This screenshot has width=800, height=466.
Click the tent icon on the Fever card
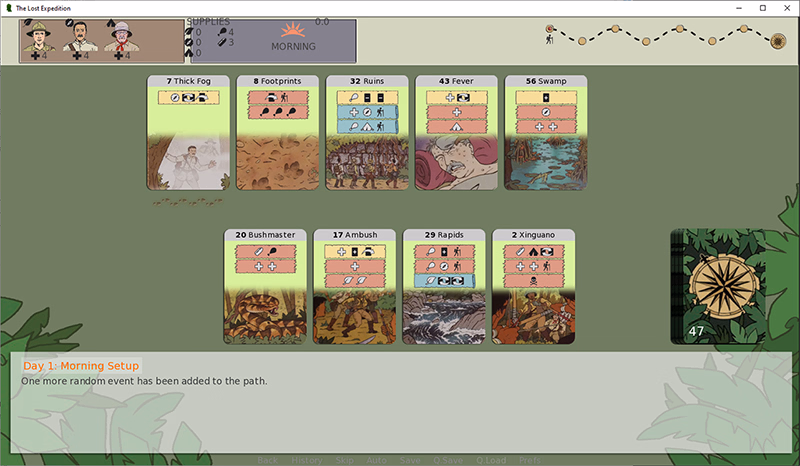[457, 127]
